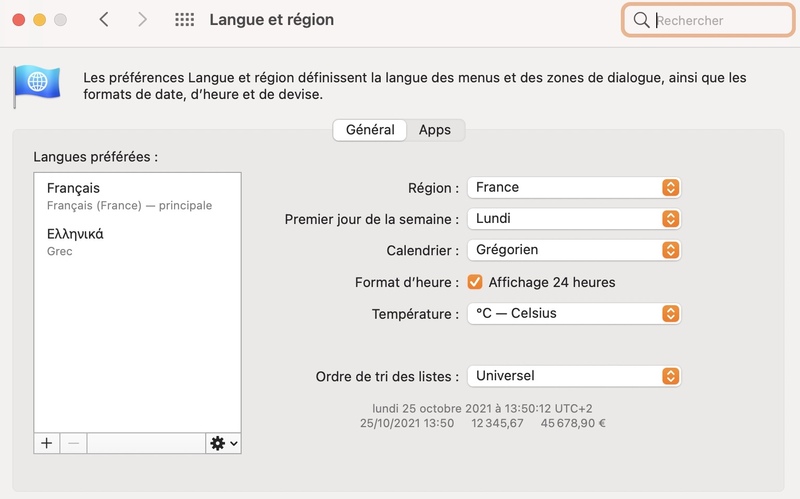Screen dimensions: 800x499
Task: Select Français in the preferred languages list
Action: click(137, 196)
